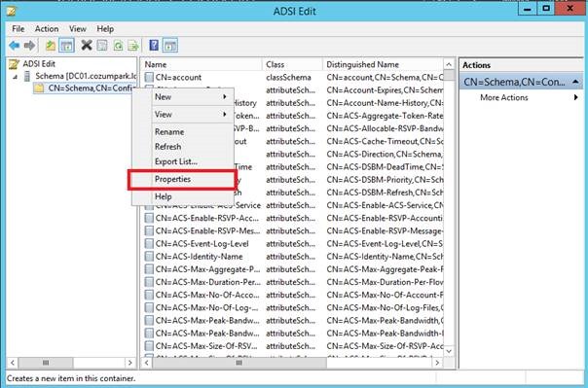Sort by the Distinguished Name column header

[x=383, y=64]
